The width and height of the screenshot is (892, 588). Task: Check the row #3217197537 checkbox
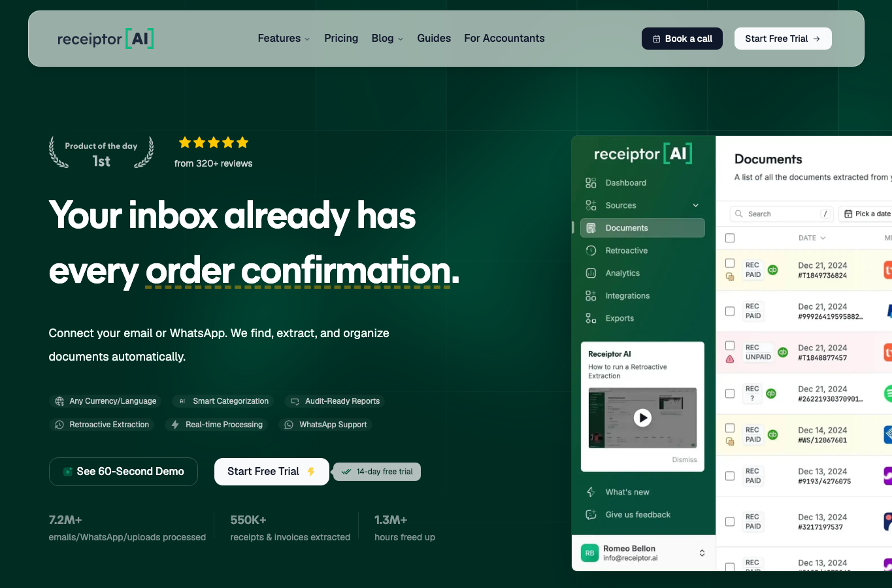[730, 521]
